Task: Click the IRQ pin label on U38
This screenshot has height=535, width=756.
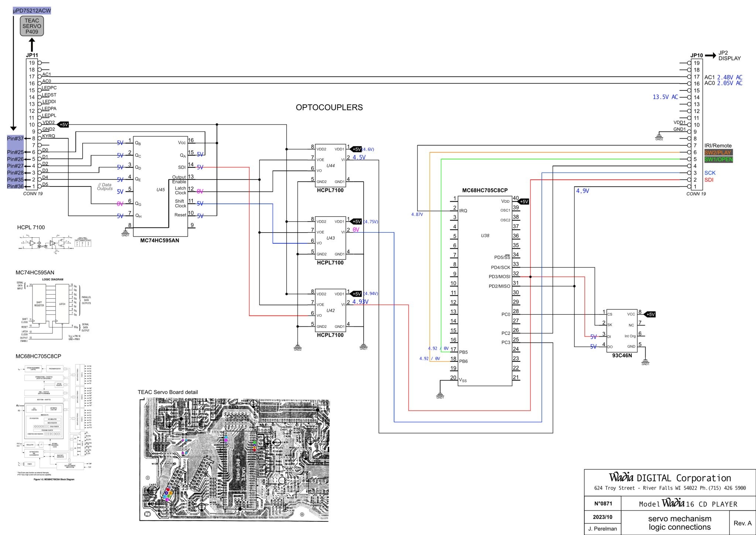Action: [x=463, y=211]
